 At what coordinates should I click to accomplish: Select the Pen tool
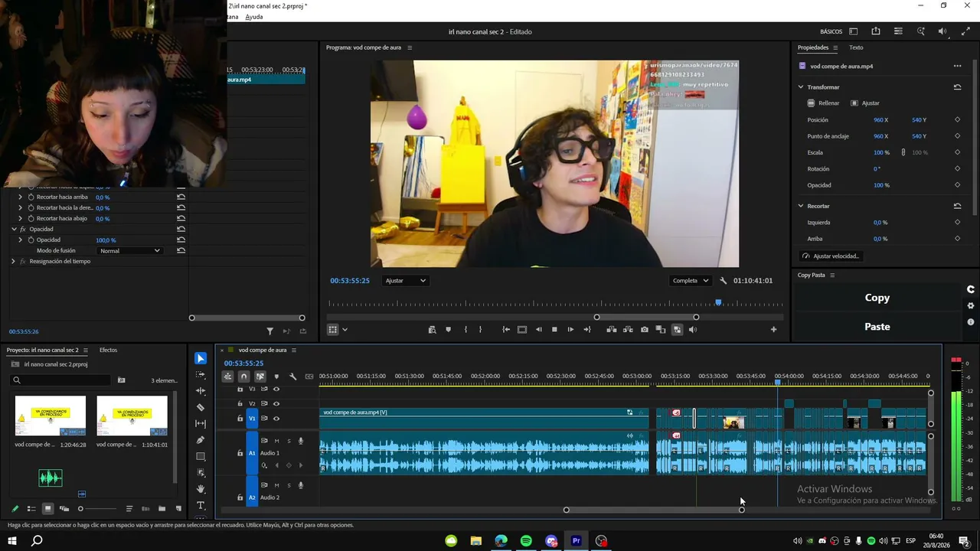click(x=201, y=440)
